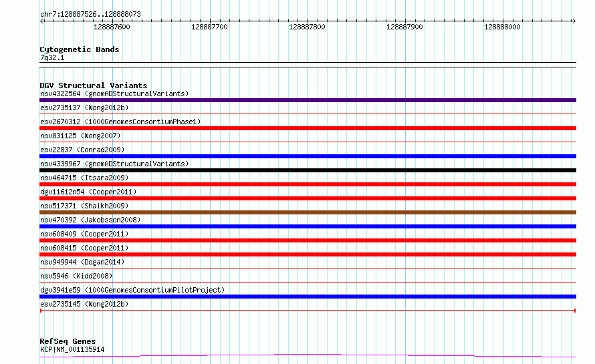595x364 pixels.
Task: Click the 128887900 ruler tick label
Action: point(404,27)
